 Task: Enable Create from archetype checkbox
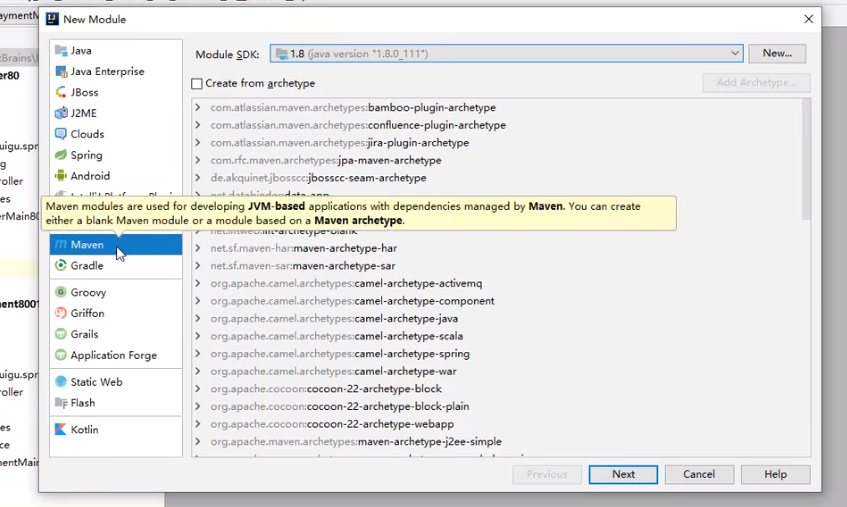tap(197, 84)
